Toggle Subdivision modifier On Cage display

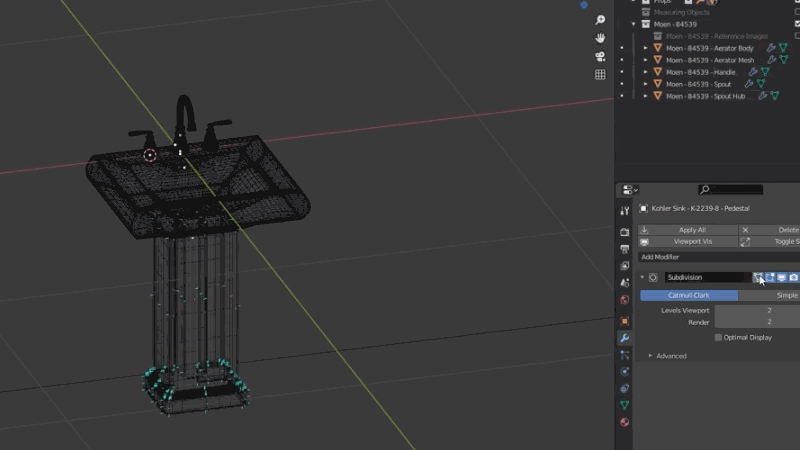coord(758,278)
